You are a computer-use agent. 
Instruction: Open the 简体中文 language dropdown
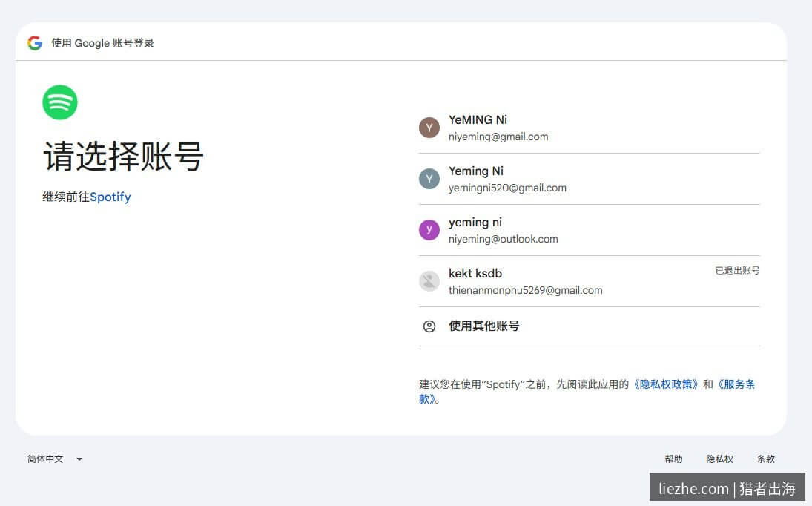tap(55, 459)
